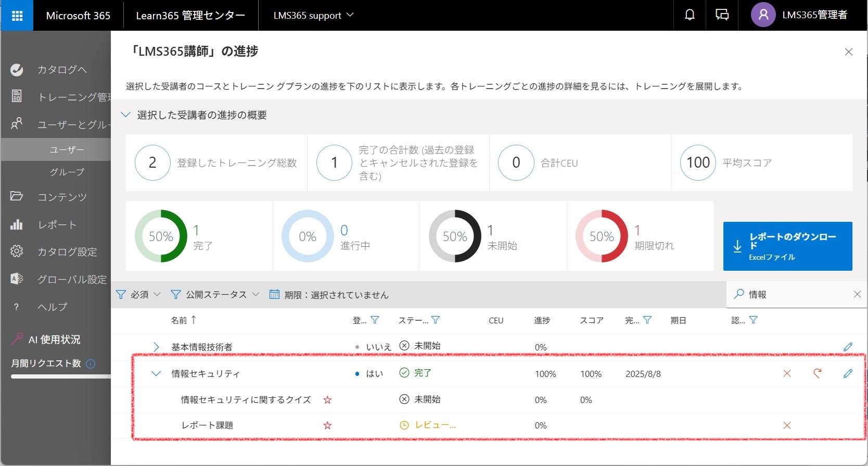Click the カタログ設定 gear icon

coord(17,251)
